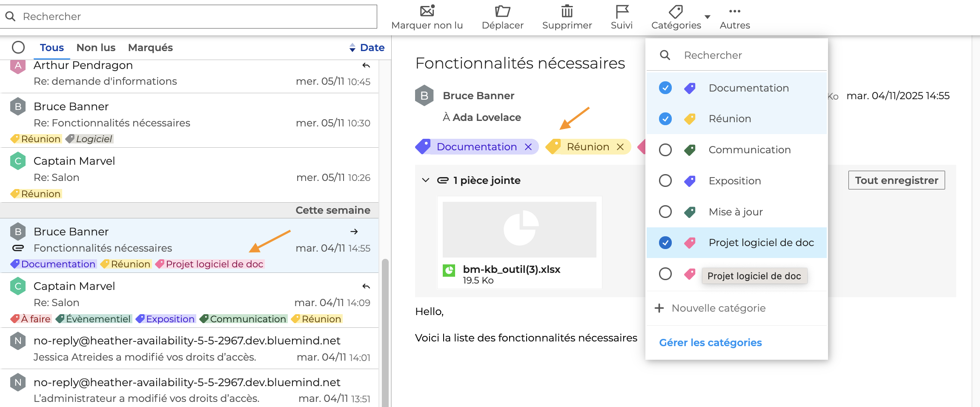This screenshot has width=980, height=407.
Task: Switch to the Non lus tab
Action: pyautogui.click(x=96, y=48)
